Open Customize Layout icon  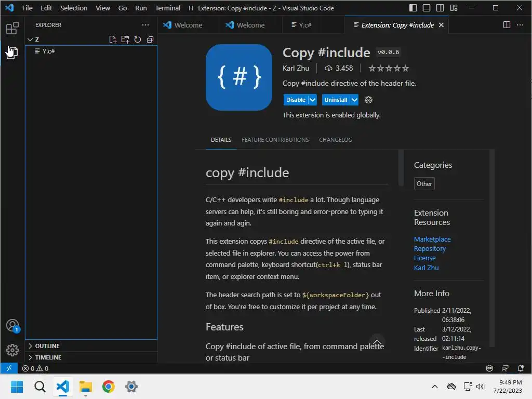454,8
